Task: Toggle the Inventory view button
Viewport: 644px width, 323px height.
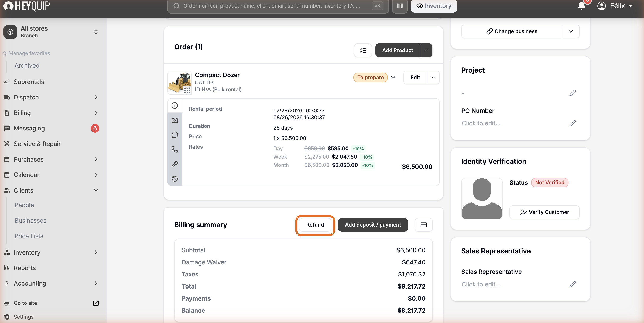Action: tap(434, 6)
